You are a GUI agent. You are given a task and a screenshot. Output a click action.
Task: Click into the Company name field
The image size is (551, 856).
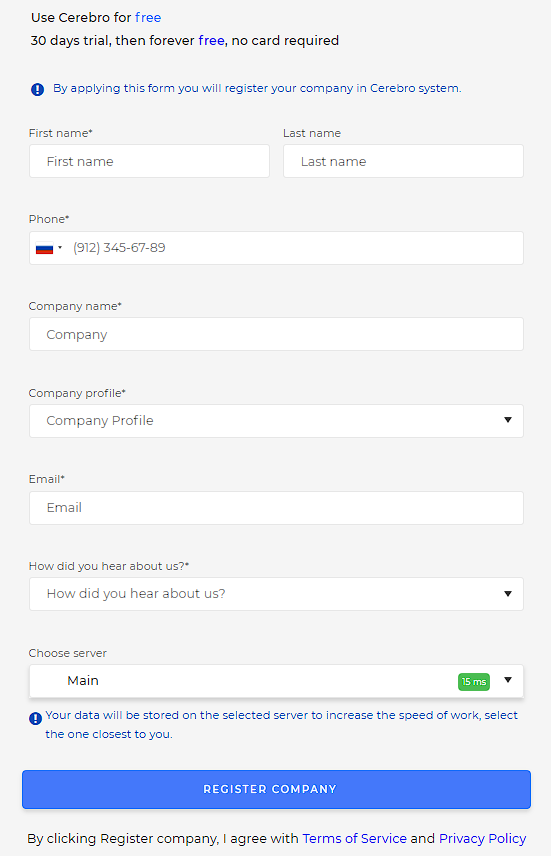pyautogui.click(x=276, y=334)
